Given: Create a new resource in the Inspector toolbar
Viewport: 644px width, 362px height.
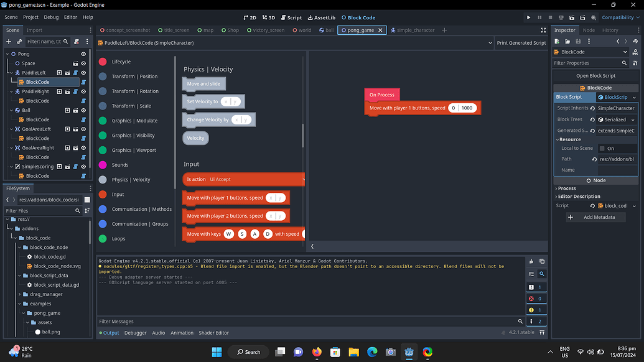Looking at the screenshot, I should [x=557, y=41].
